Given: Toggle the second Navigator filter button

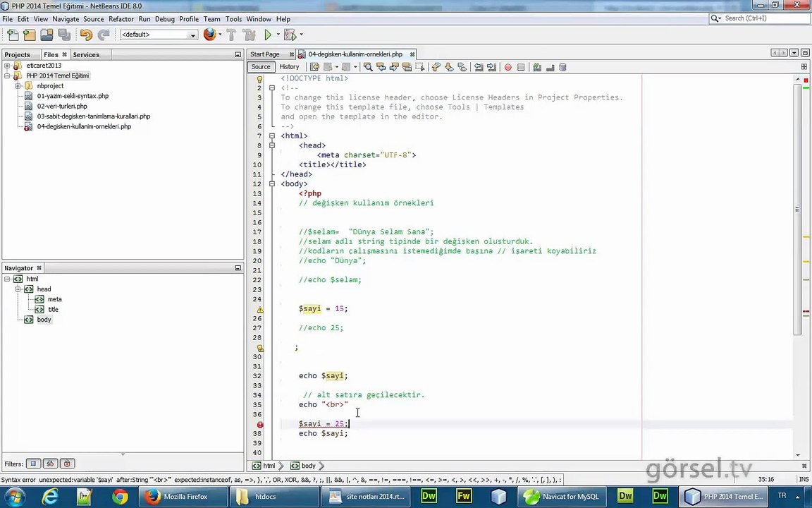Looking at the screenshot, I should point(50,464).
